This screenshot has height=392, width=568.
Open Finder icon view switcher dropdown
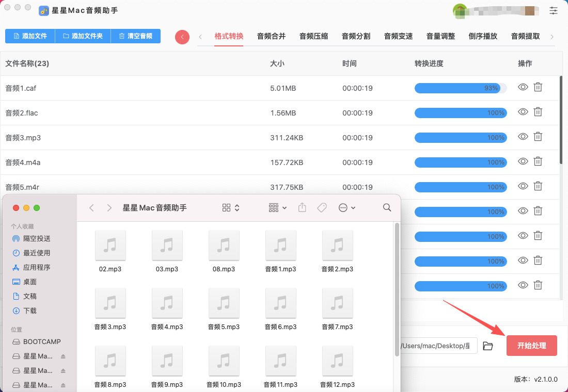pyautogui.click(x=231, y=207)
